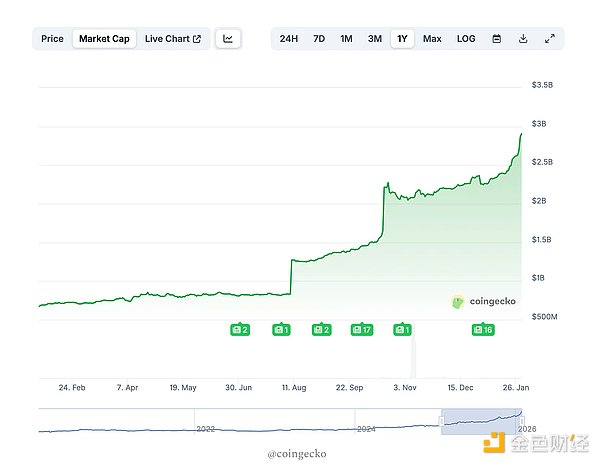The image size is (600, 464).
Task: Click the highlighted range selector in navigator
Action: [482, 422]
